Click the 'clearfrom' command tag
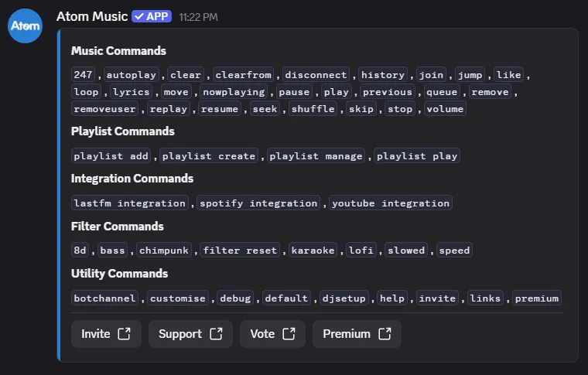This screenshot has width=588, height=375. tap(244, 74)
